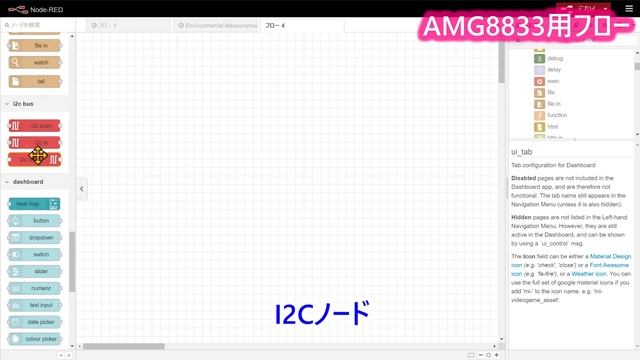Collapse the i2c bus palette category

[7, 104]
